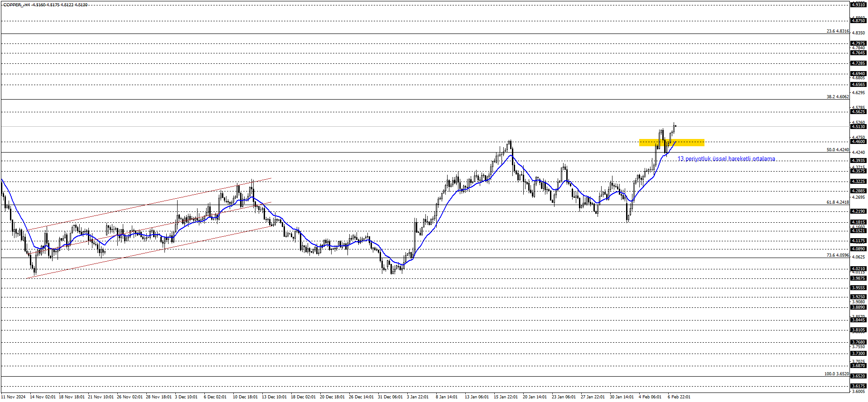The image size is (868, 402).
Task: Click the '100.0 3.6520' Fibonacci label
Action: coord(837,374)
